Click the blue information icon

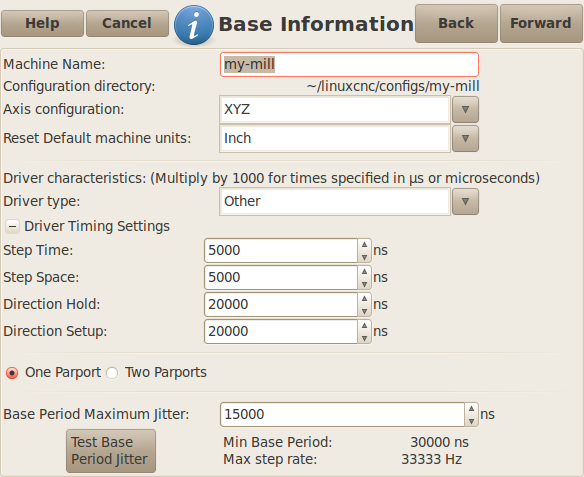194,25
